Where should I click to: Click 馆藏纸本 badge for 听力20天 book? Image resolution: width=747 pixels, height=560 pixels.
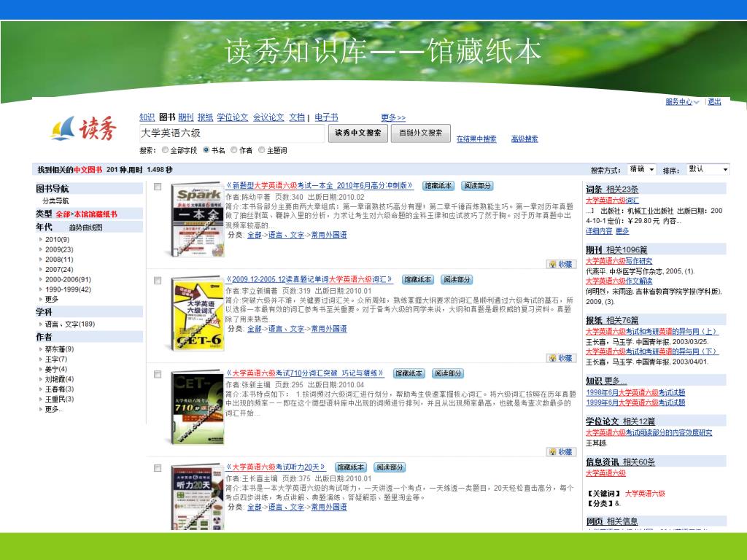351,467
